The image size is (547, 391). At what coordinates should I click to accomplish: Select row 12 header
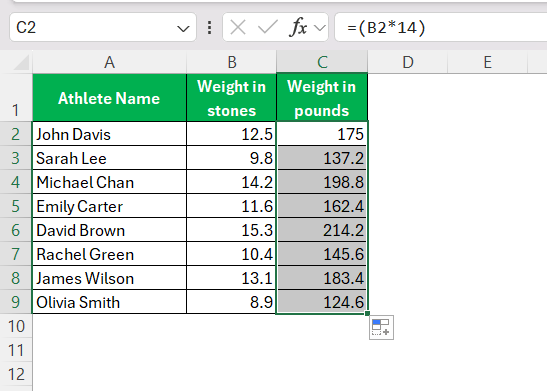point(16,374)
